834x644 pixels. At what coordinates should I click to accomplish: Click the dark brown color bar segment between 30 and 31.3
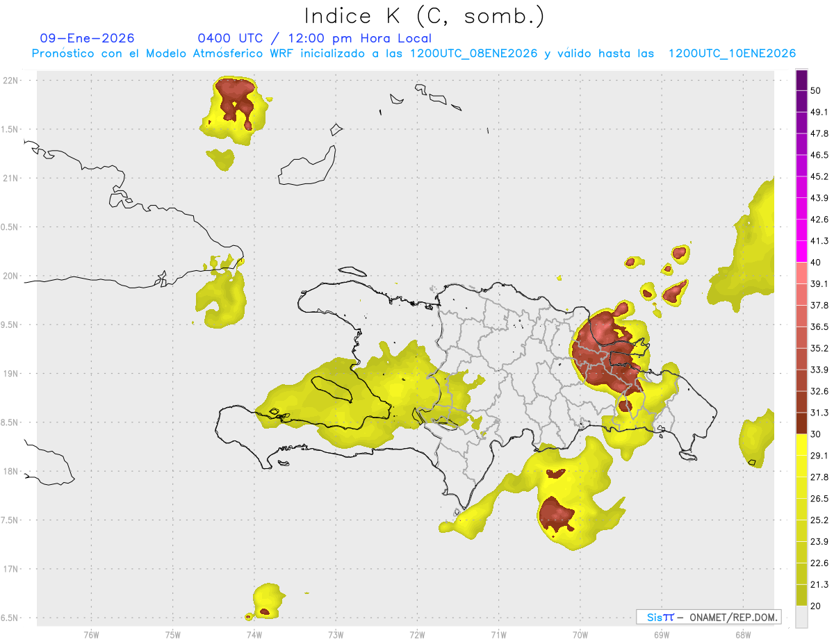tap(801, 423)
